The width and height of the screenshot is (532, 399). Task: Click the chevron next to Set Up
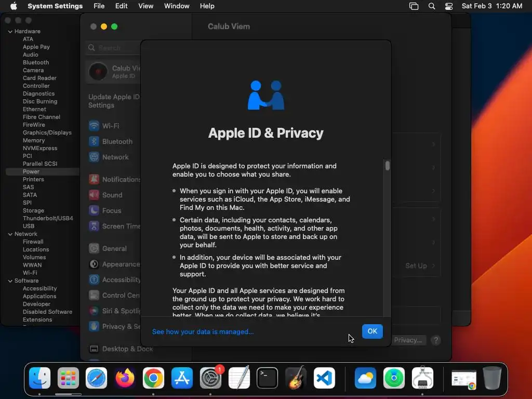(x=434, y=265)
